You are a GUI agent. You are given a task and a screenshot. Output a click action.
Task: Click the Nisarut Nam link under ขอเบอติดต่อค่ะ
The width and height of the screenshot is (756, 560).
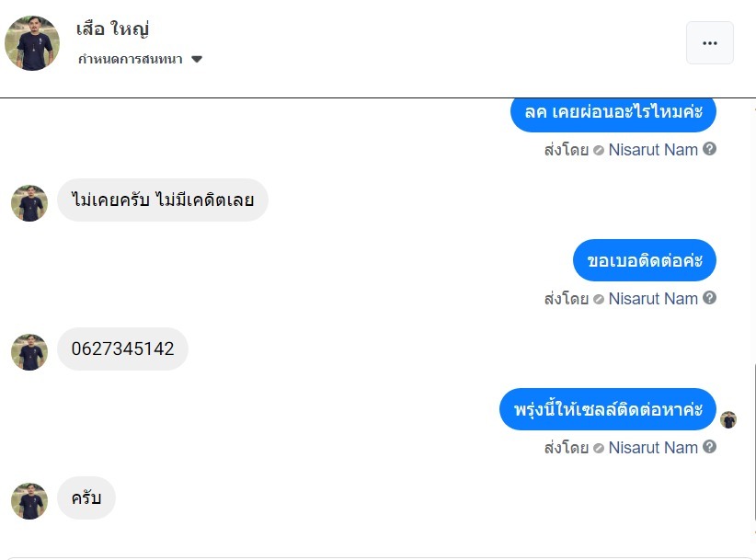click(653, 299)
